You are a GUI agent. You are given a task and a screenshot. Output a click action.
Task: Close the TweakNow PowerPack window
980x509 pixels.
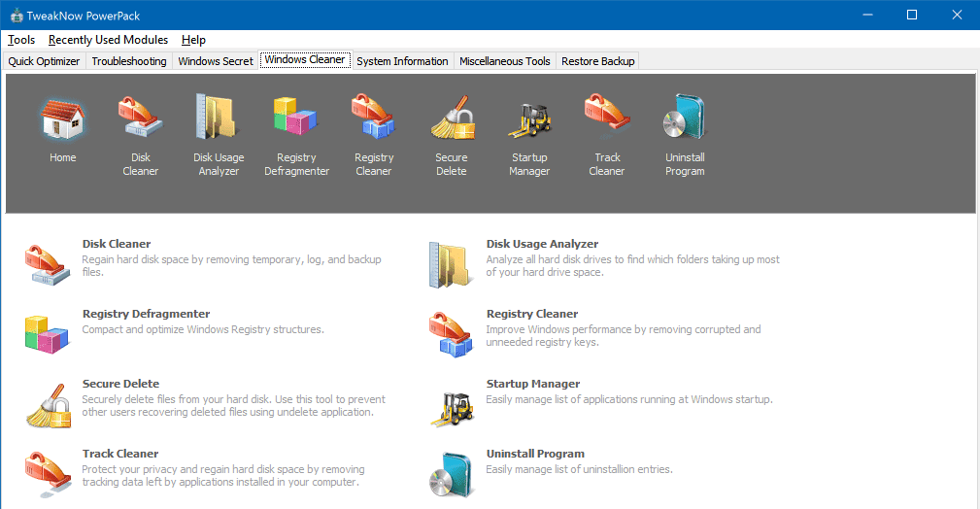click(957, 15)
